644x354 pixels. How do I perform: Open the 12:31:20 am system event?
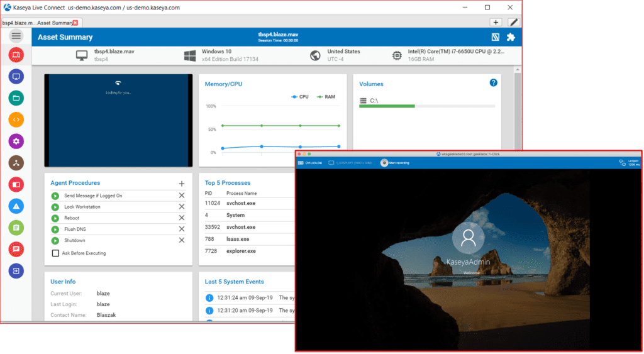(x=250, y=310)
